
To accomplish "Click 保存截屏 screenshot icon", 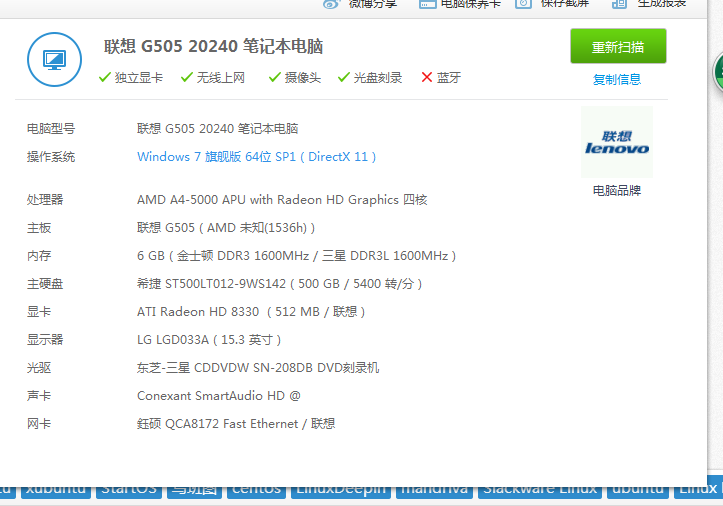I will [x=523, y=4].
